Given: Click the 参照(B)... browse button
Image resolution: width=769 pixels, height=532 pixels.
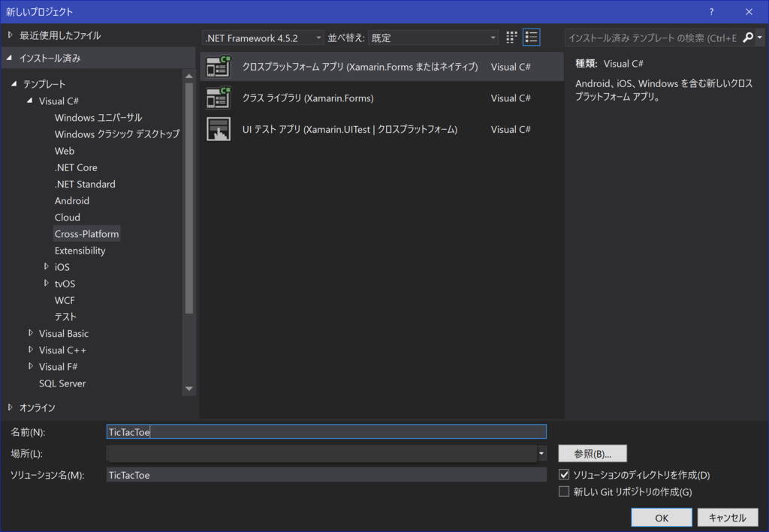Looking at the screenshot, I should pyautogui.click(x=593, y=454).
